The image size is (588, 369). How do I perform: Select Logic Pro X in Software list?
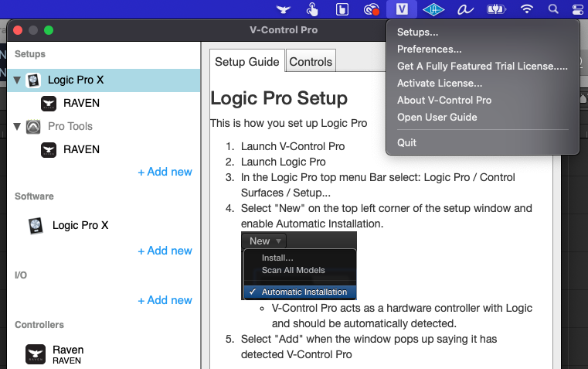point(80,225)
